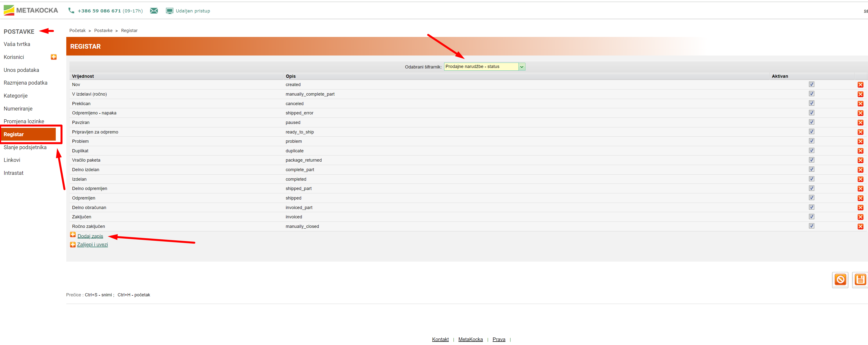Select Kategorije from the left menu
Screen dimensions: 868x345
point(15,96)
